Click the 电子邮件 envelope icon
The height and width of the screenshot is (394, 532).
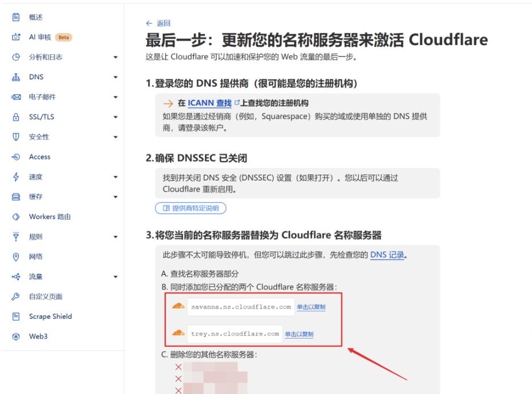click(x=16, y=97)
